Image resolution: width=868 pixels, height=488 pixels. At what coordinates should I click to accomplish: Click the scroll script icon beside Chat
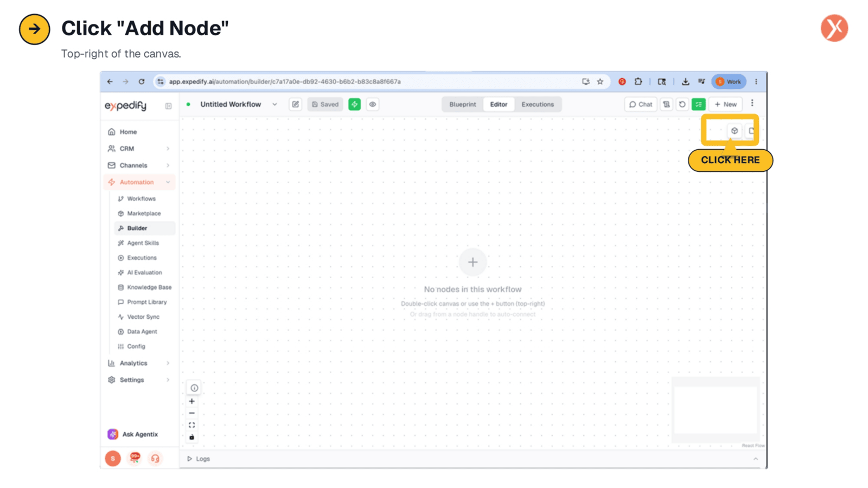tap(667, 104)
